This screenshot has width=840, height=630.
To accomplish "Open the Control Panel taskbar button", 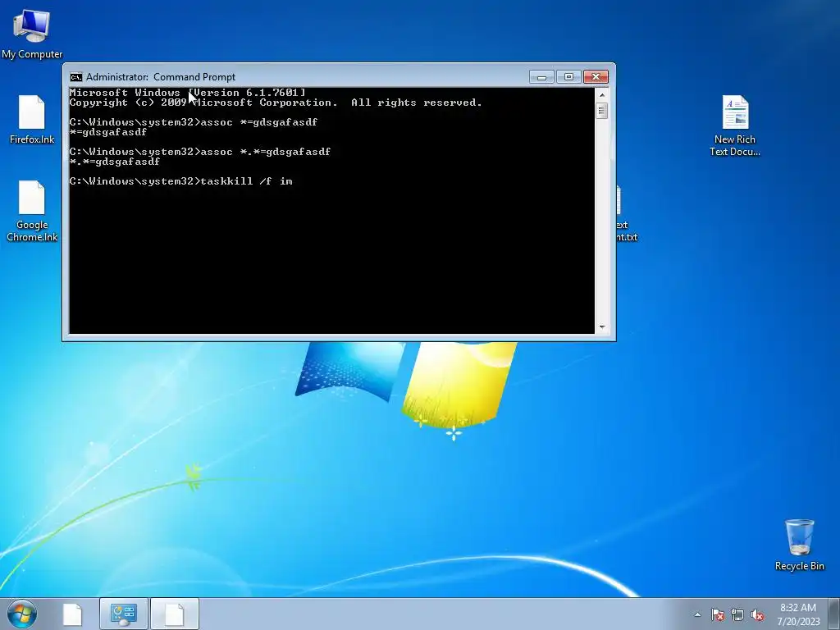I will (124, 614).
